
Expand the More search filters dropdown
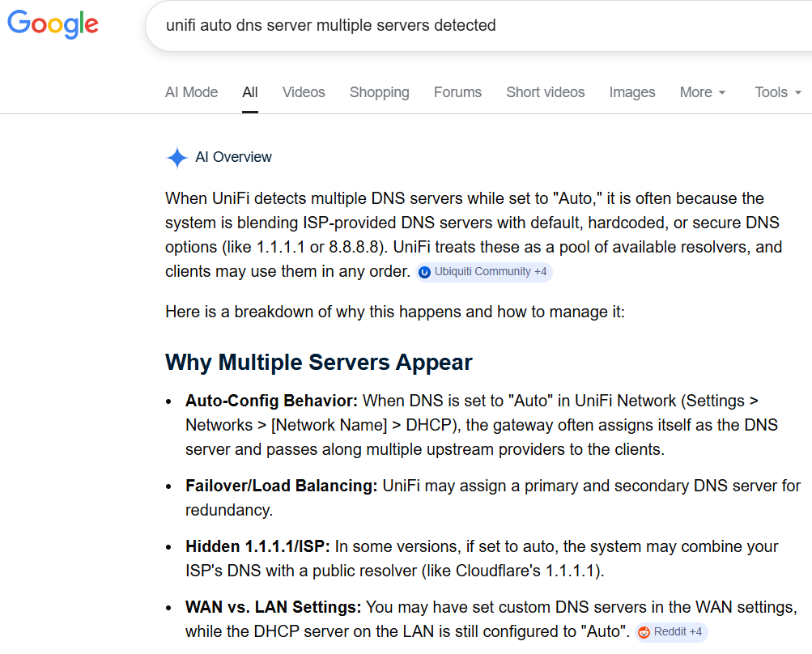pos(703,92)
